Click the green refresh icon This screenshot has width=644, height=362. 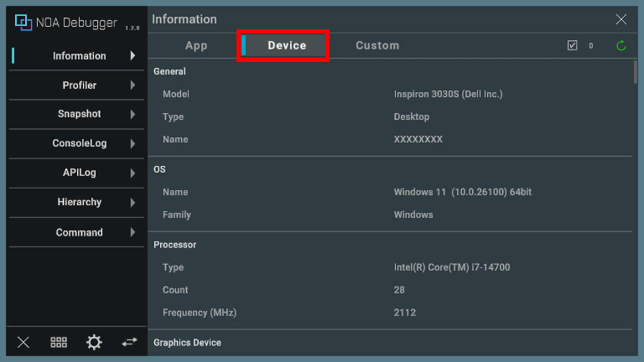(621, 46)
